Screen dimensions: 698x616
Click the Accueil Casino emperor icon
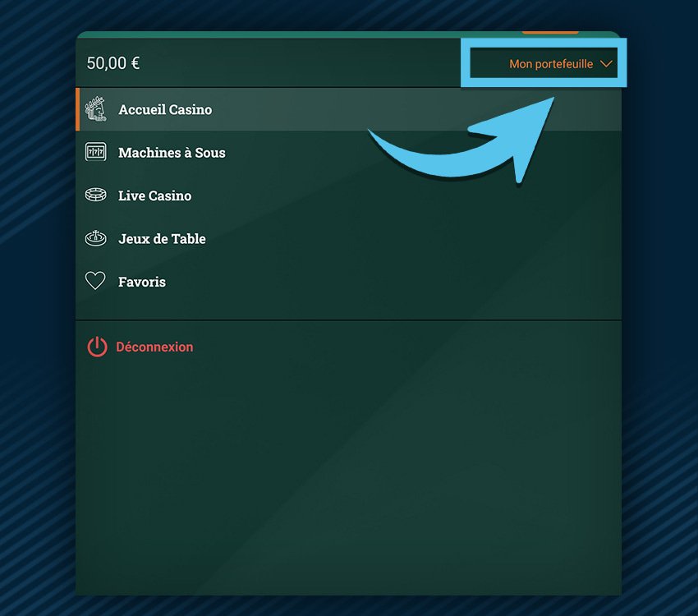pyautogui.click(x=96, y=109)
